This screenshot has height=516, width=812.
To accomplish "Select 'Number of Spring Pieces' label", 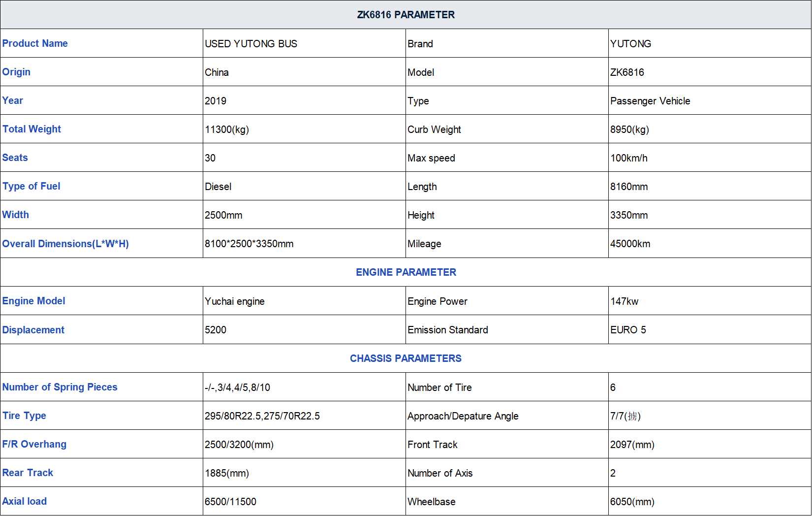I will coord(60,387).
